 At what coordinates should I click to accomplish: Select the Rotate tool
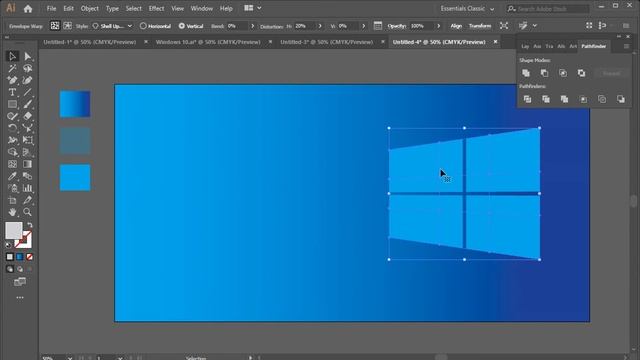[x=12, y=128]
